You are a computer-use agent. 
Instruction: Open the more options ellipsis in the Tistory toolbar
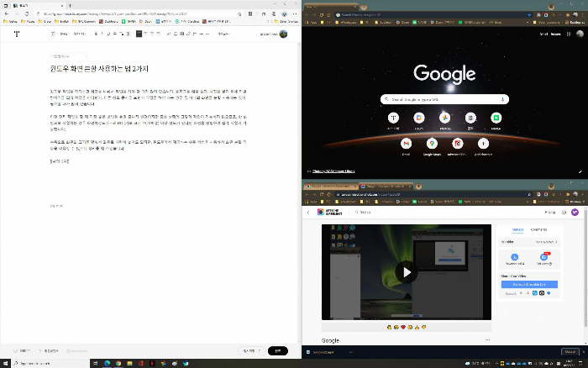pos(207,34)
